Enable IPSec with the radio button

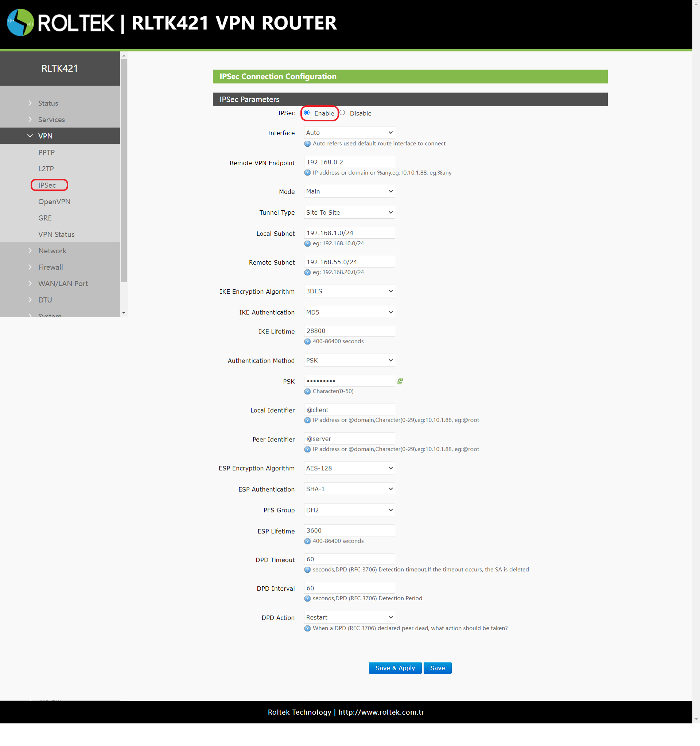coord(307,113)
